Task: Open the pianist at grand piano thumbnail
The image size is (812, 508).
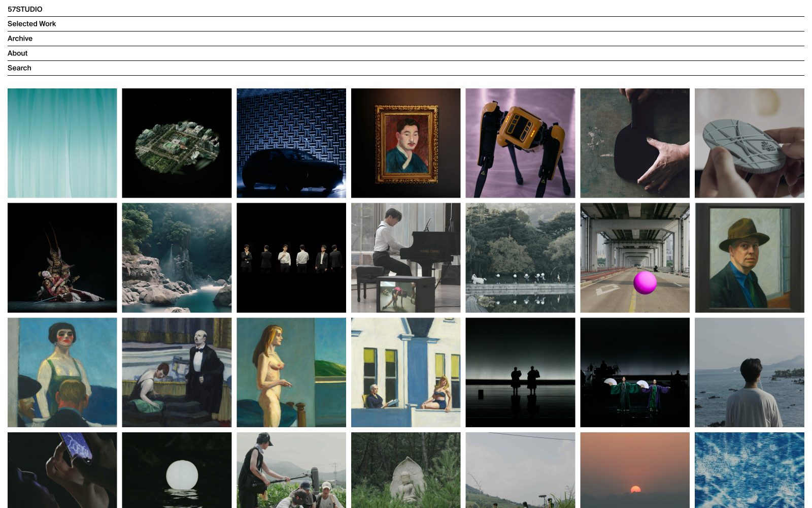Action: (405, 258)
